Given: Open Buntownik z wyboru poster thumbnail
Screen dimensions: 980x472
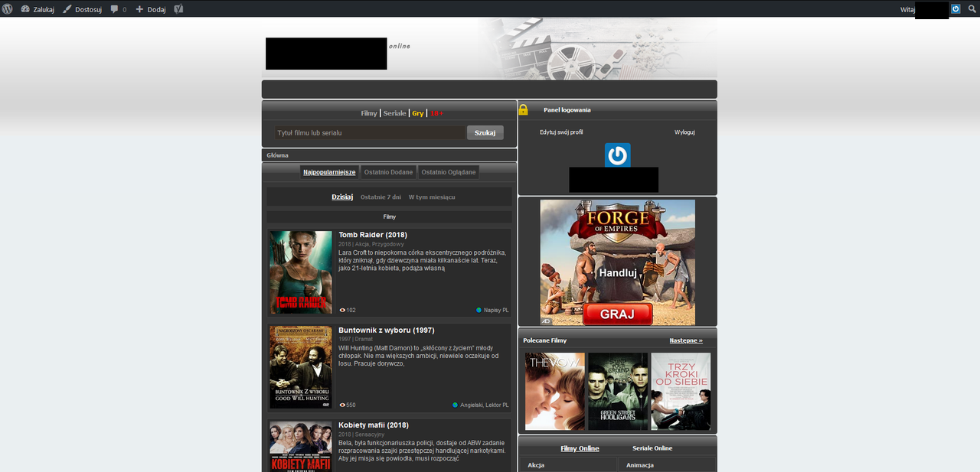Looking at the screenshot, I should click(301, 368).
